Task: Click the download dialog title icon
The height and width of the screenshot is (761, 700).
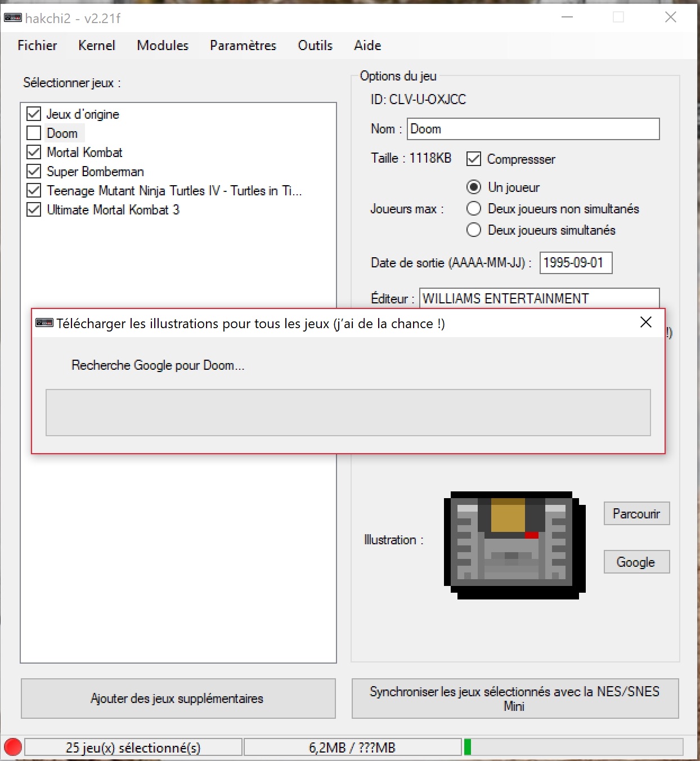Action: click(44, 323)
